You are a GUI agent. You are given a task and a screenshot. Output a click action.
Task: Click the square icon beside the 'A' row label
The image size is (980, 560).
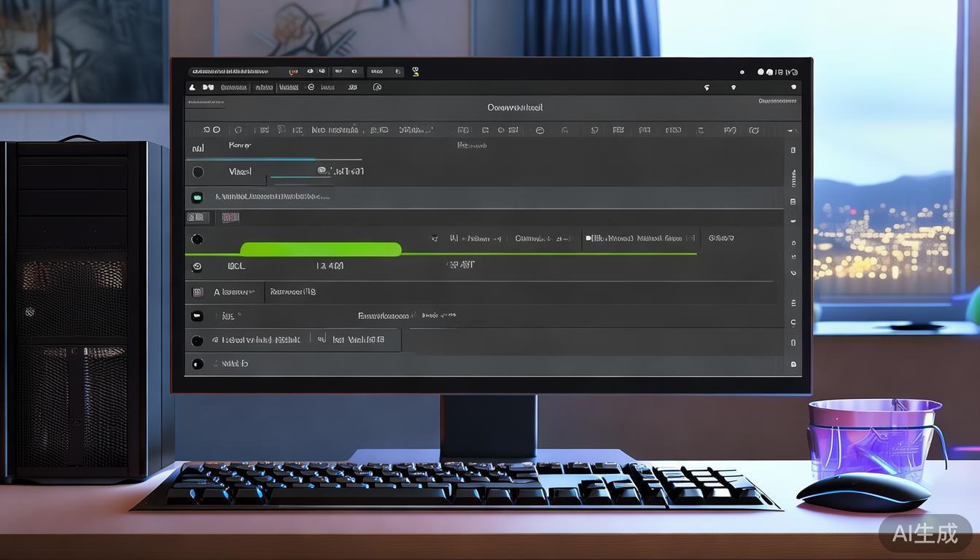coord(197,292)
